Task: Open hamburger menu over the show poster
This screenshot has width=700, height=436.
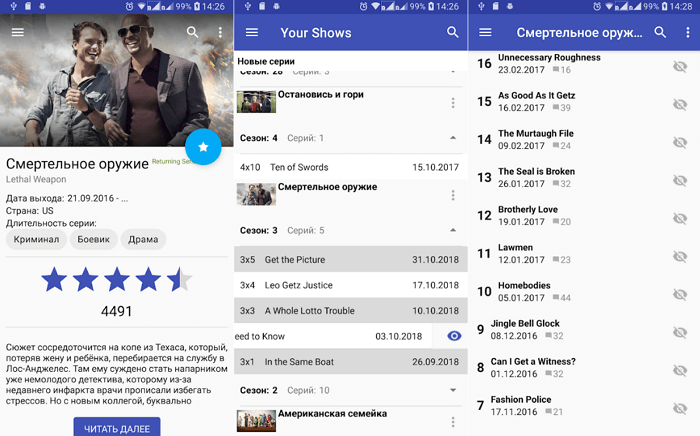Action: pos(17,32)
